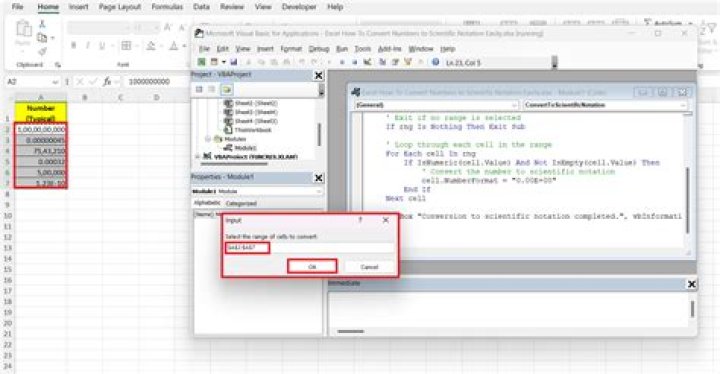Click the Design Mode icon in VBA toolbar
720x374 pixels.
coord(367,62)
